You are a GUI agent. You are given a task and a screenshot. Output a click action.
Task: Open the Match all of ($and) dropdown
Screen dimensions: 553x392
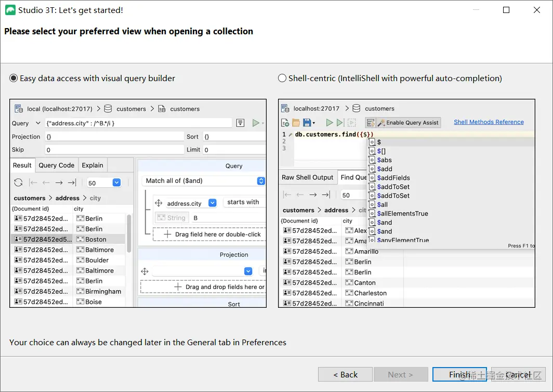261,181
